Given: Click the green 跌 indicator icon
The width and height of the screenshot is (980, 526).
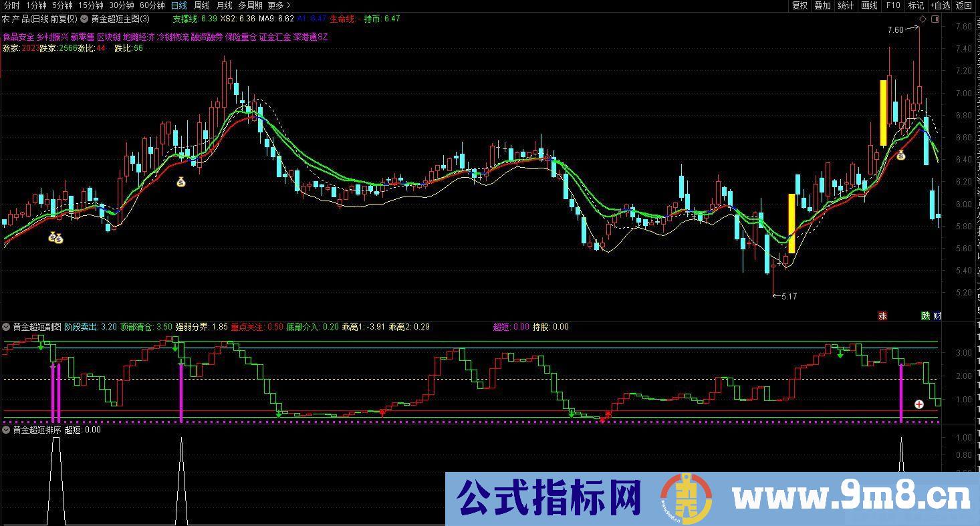Looking at the screenshot, I should pos(926,316).
